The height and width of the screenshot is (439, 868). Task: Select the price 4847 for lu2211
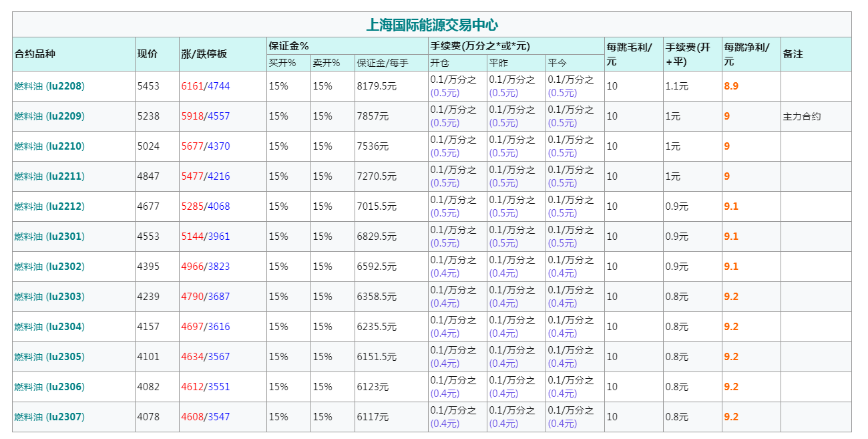click(149, 176)
